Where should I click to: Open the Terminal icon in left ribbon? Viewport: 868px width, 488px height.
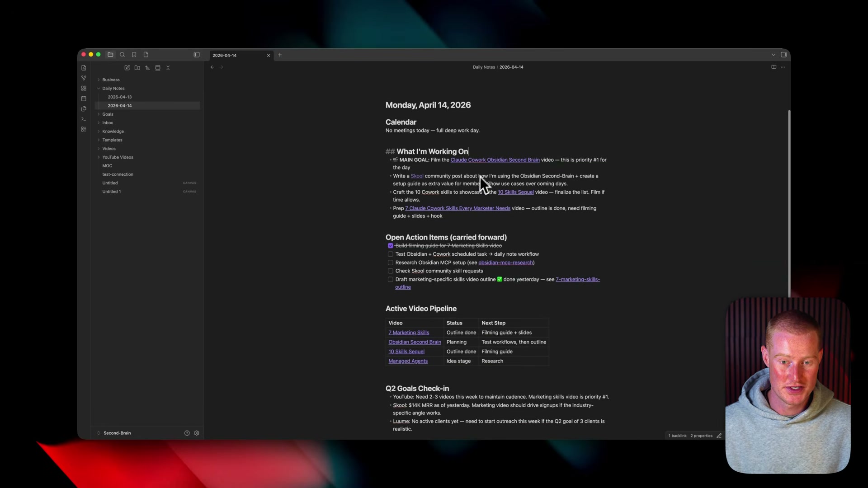point(84,119)
